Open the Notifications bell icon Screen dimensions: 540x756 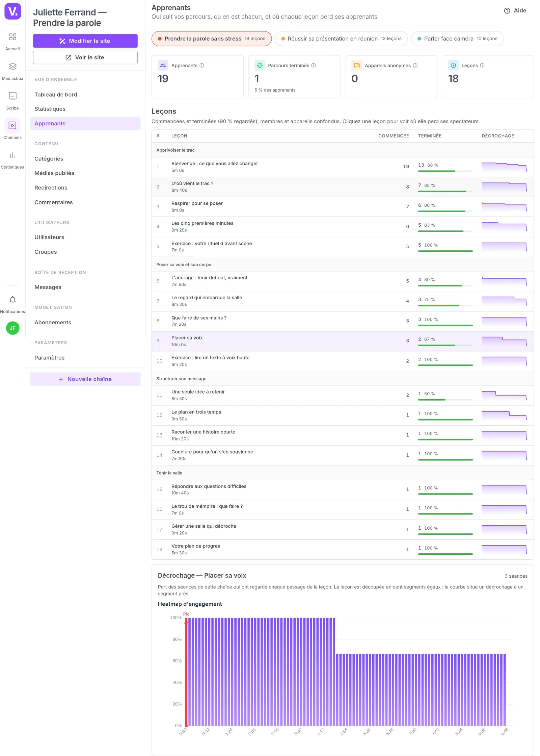tap(12, 300)
